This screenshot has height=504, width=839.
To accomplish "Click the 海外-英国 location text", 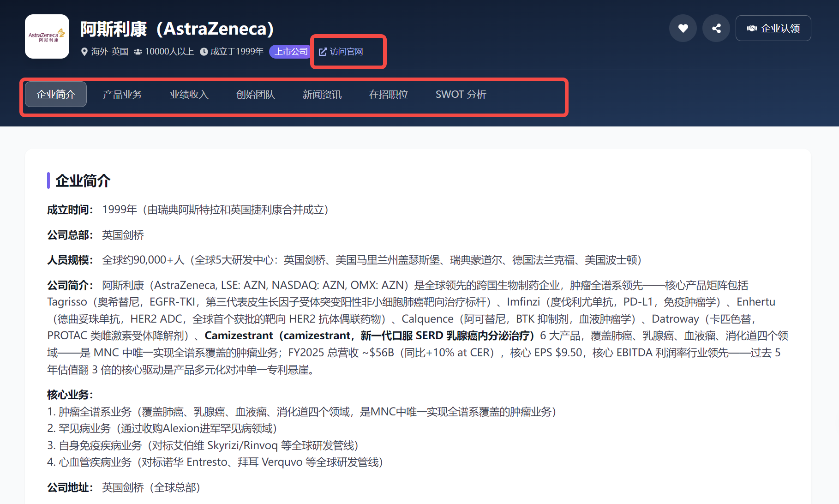I will [x=110, y=52].
